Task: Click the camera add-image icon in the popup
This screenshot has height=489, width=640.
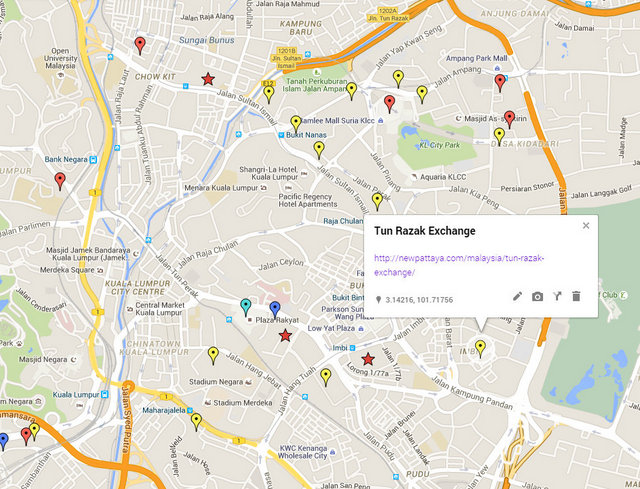Action: pos(537,297)
